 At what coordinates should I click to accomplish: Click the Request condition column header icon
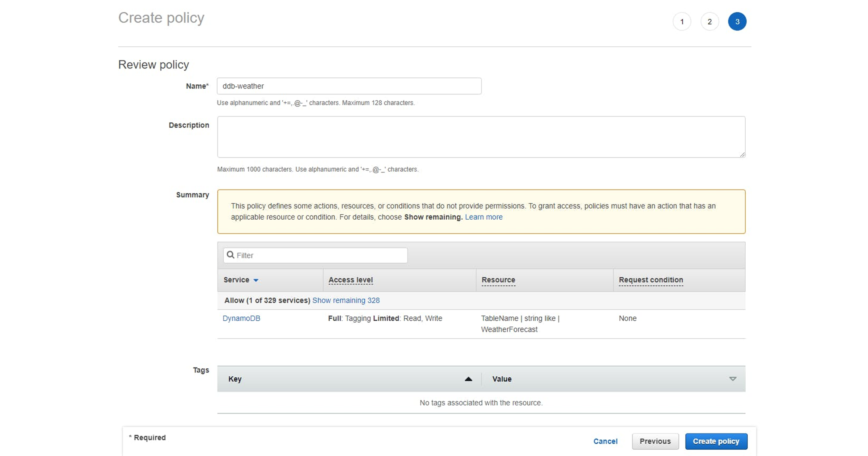(651, 280)
